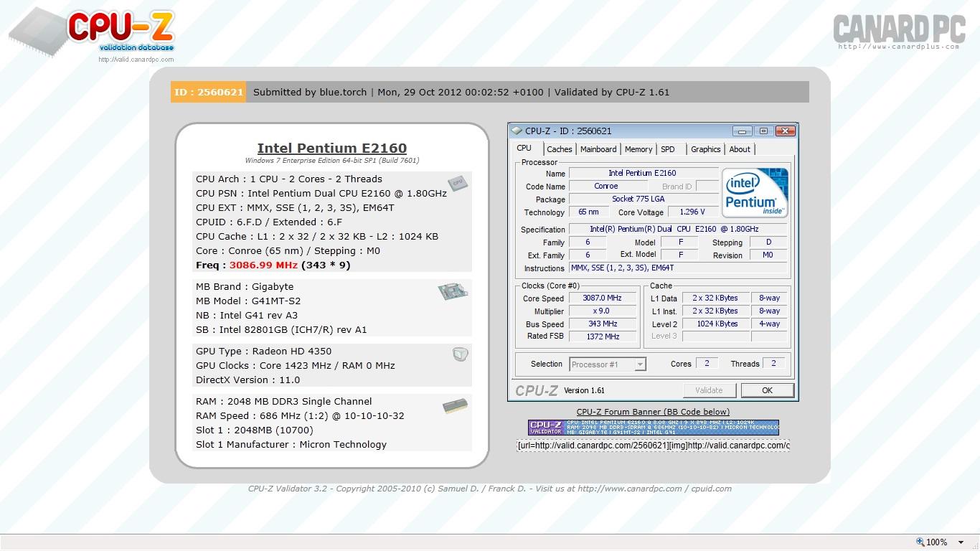Click the OK button
980x551 pixels.
(767, 390)
